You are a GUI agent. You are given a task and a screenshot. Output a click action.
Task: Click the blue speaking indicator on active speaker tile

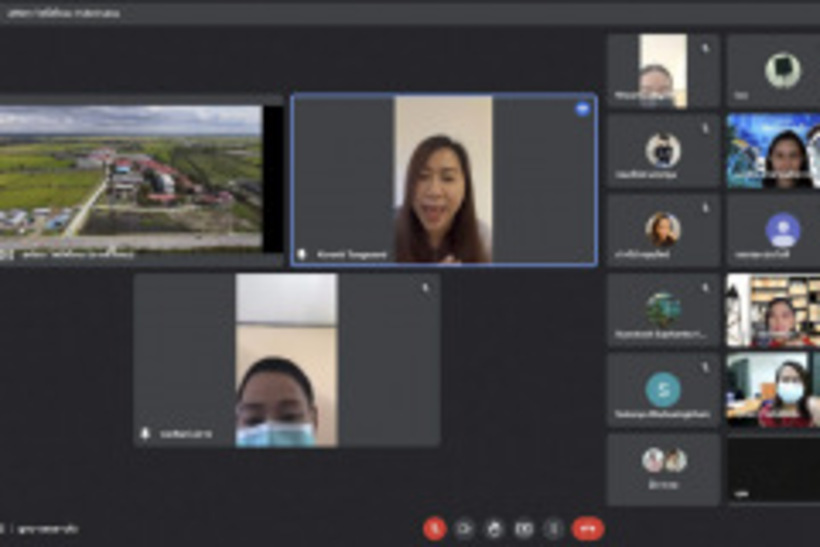[582, 109]
